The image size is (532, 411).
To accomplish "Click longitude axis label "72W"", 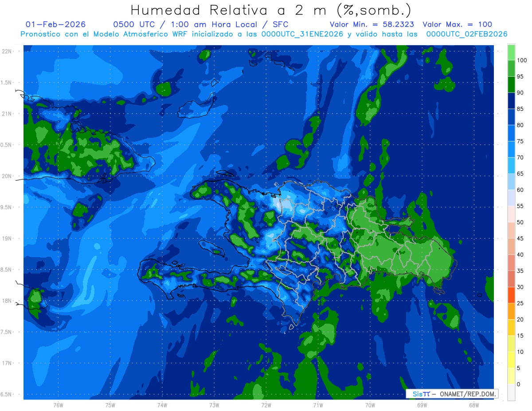I will 266,405.
